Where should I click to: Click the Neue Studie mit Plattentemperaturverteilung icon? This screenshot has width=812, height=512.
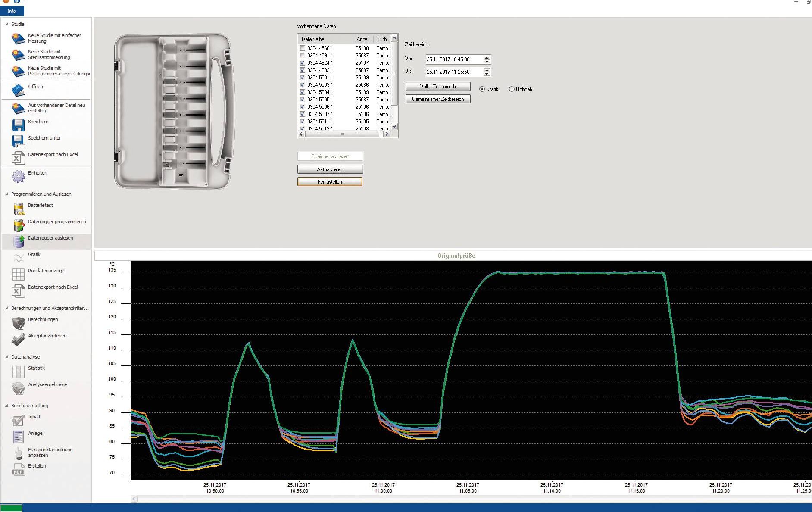(x=18, y=71)
